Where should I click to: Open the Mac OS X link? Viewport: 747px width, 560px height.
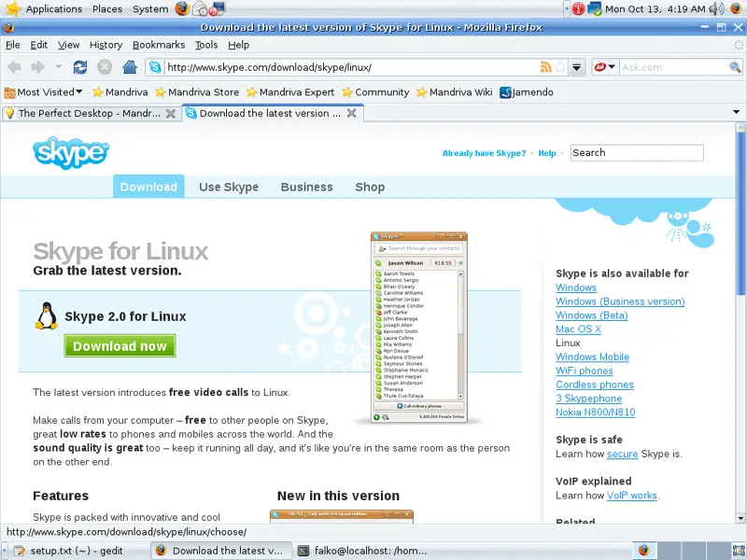coord(578,329)
